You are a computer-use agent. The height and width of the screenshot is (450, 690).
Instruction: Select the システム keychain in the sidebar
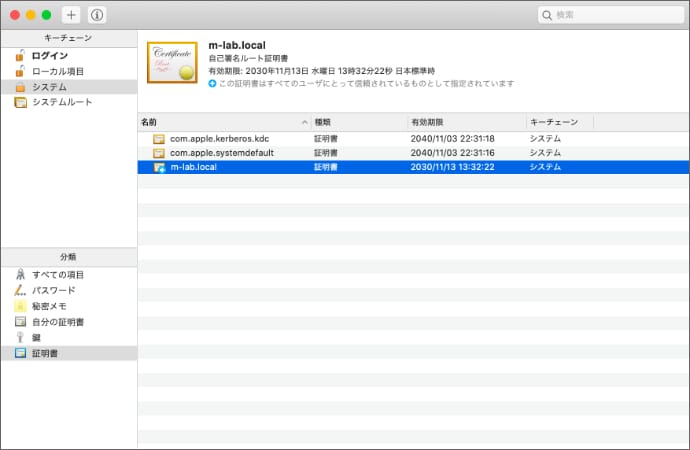[49, 87]
